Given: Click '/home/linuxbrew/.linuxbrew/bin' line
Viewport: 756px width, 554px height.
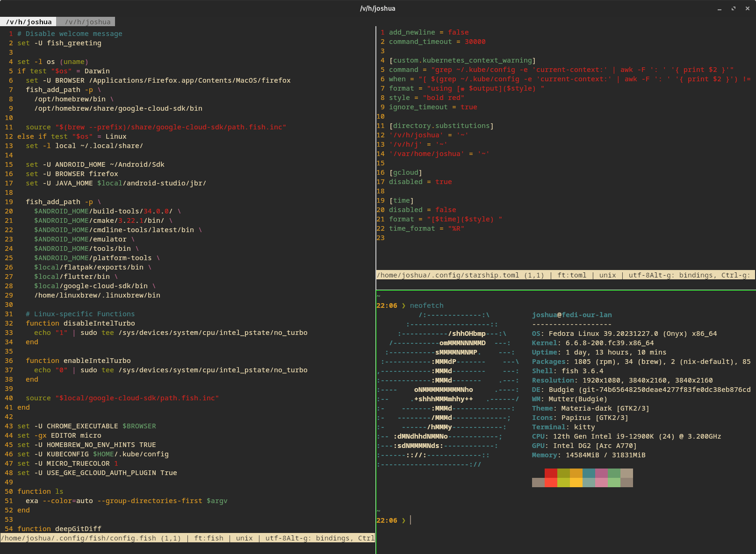Looking at the screenshot, I should point(97,295).
